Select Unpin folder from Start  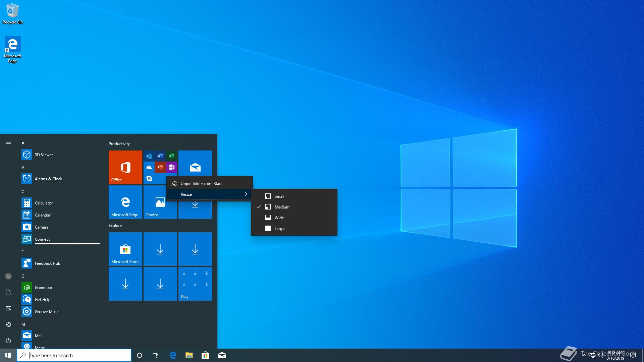[210, 183]
